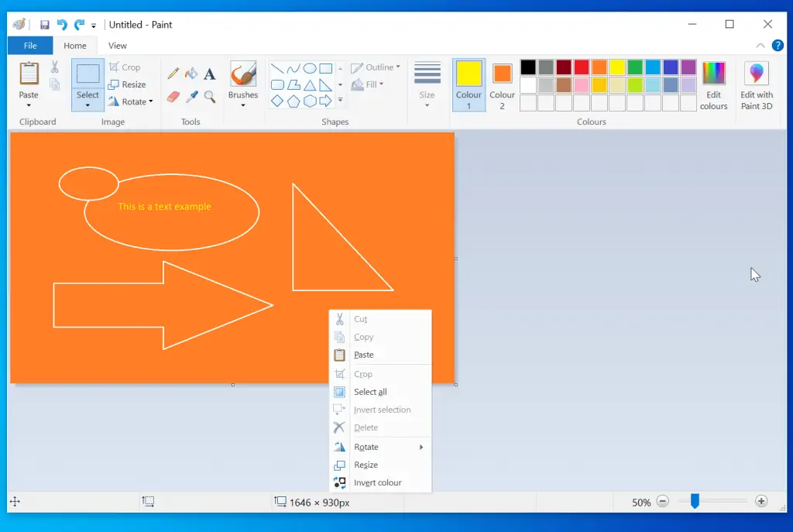
Task: Activate the Colour 2 selector
Action: click(502, 85)
